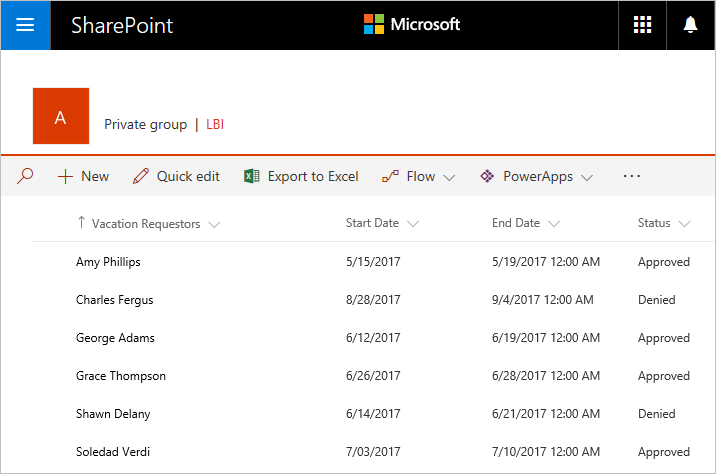This screenshot has height=474, width=716.
Task: Click the sort arrow by Vacation Requestors
Action: tap(81, 222)
